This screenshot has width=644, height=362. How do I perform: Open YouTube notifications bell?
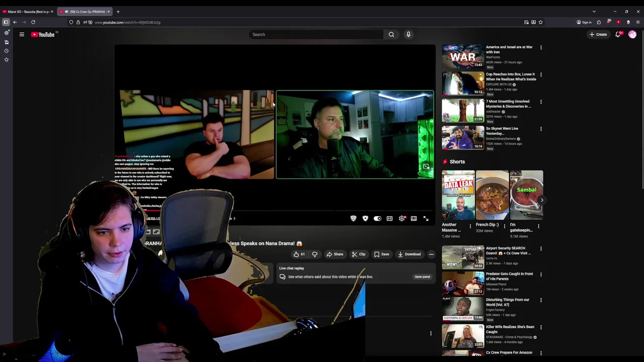[618, 34]
